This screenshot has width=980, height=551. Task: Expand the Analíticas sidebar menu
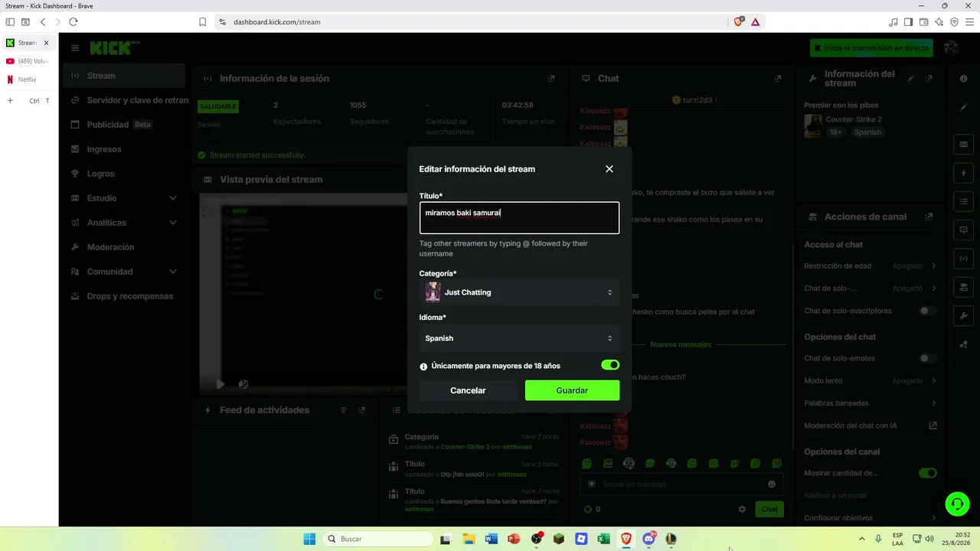(124, 223)
